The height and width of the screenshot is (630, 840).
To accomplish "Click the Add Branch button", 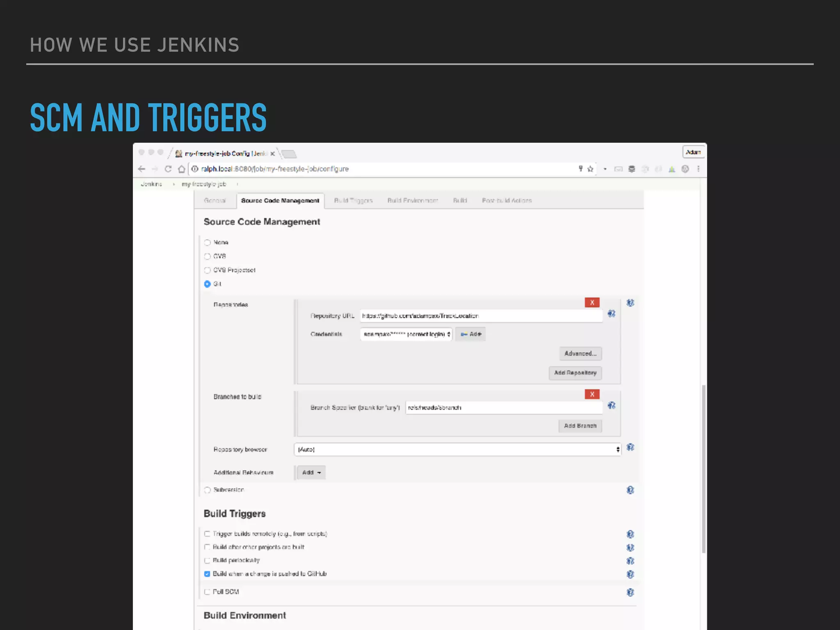I will coord(580,426).
